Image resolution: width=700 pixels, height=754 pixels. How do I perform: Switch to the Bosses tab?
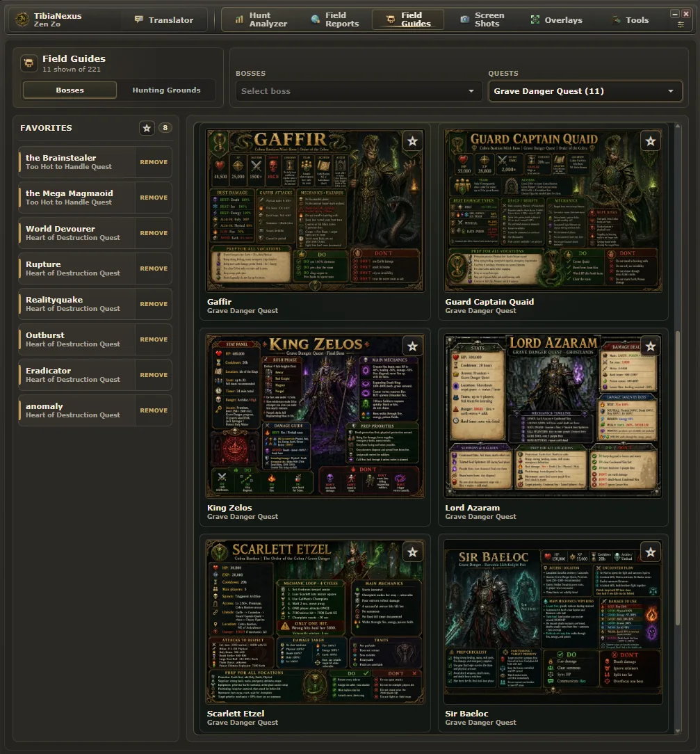pyautogui.click(x=70, y=90)
